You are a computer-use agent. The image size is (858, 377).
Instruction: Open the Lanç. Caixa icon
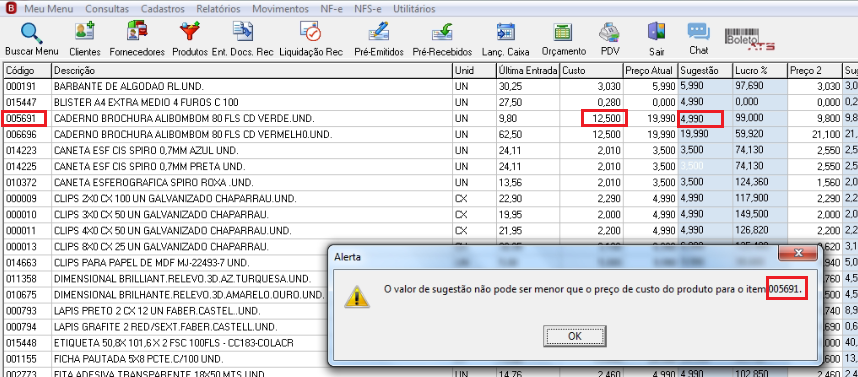(505, 32)
